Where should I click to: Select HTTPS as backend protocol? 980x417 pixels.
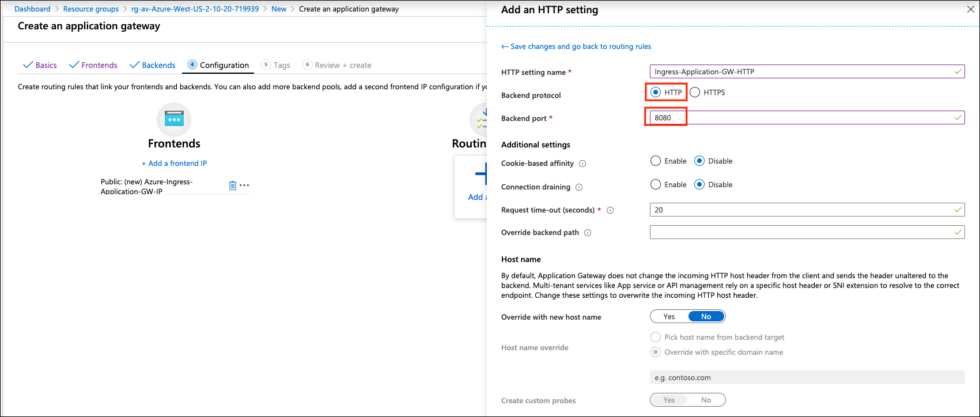pos(695,92)
